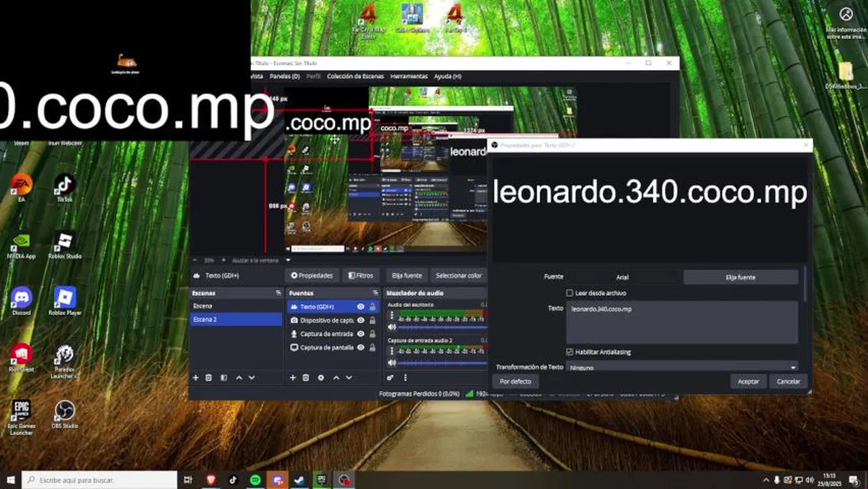Click the Filtros button

[360, 276]
